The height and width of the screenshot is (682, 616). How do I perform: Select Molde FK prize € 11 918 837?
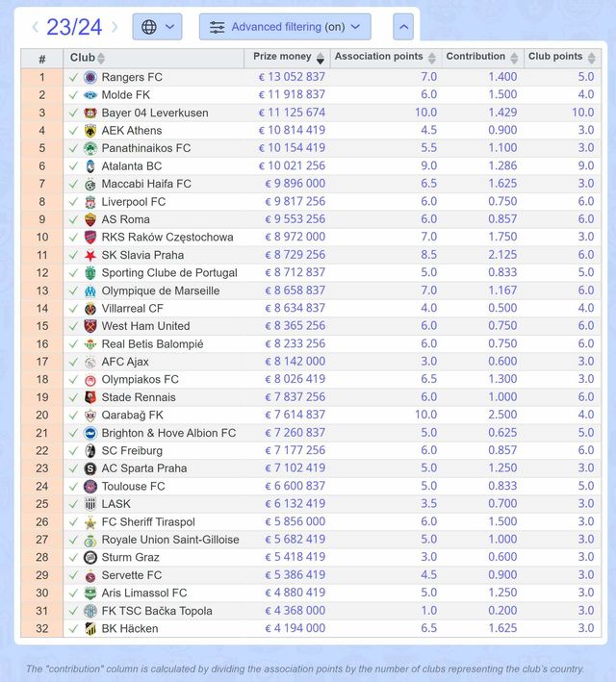click(x=292, y=95)
